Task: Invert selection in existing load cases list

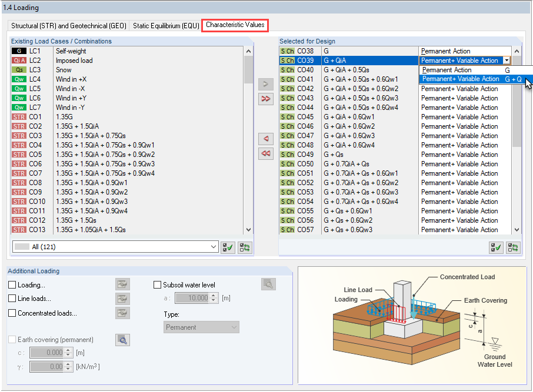Action: [x=245, y=247]
